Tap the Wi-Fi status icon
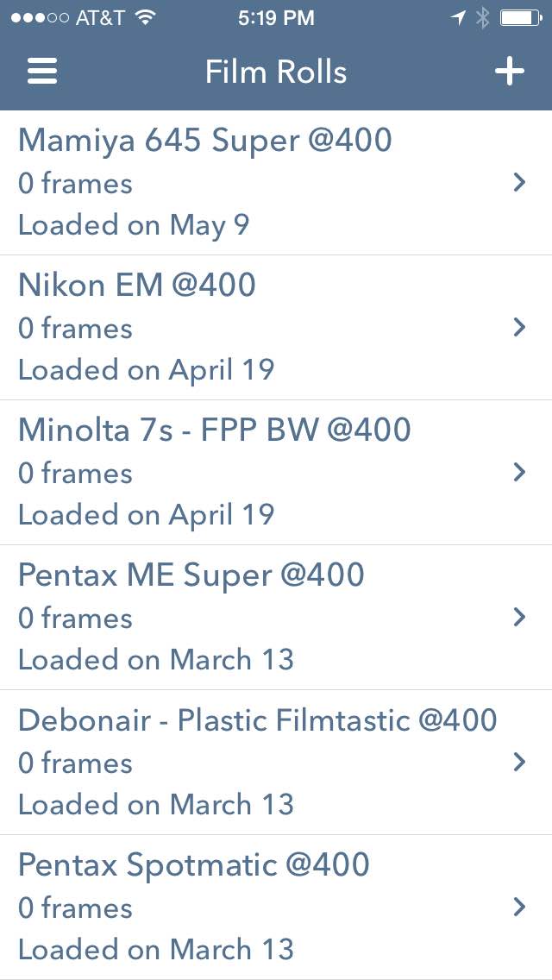Image resolution: width=552 pixels, height=980 pixels. tap(146, 17)
